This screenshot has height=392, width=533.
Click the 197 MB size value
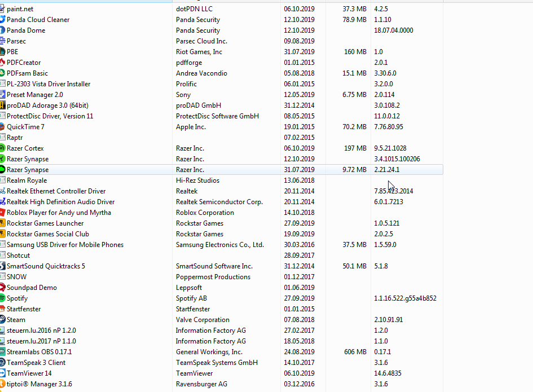pos(355,148)
